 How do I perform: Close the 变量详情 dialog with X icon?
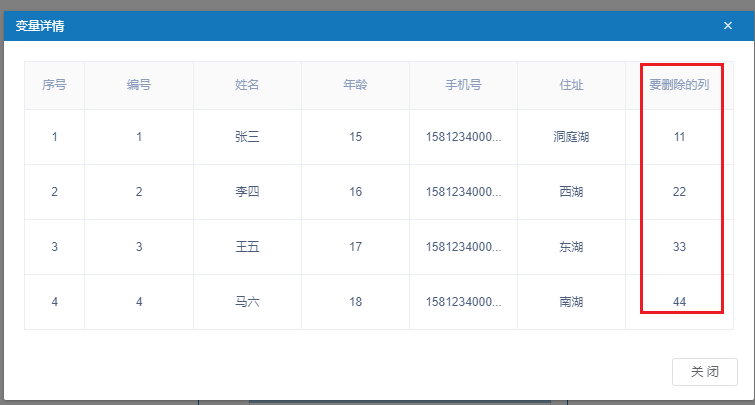coord(728,26)
